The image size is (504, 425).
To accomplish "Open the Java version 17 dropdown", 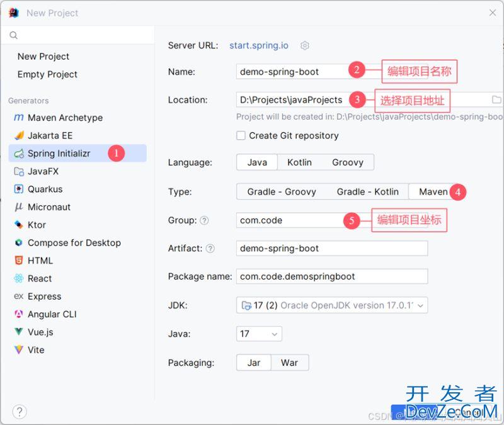I will 259,334.
